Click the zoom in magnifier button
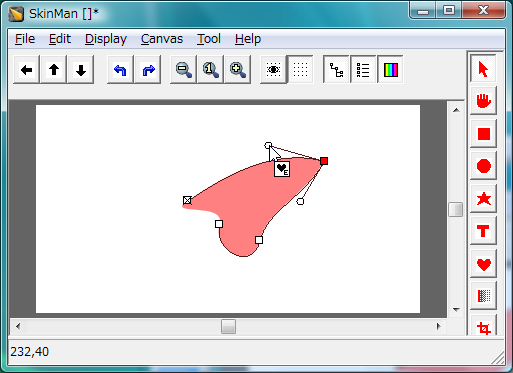This screenshot has height=373, width=513. point(237,70)
